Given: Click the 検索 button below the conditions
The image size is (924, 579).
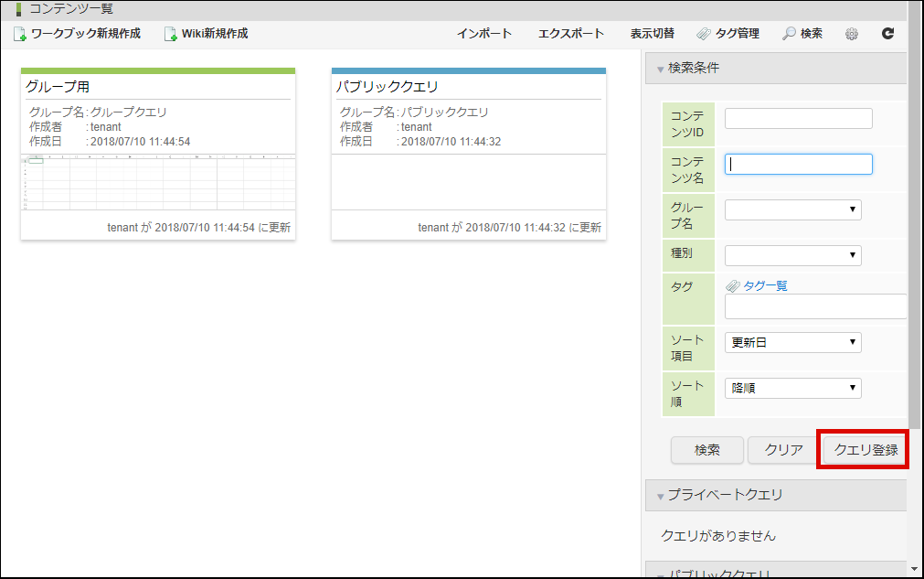Looking at the screenshot, I should [707, 450].
